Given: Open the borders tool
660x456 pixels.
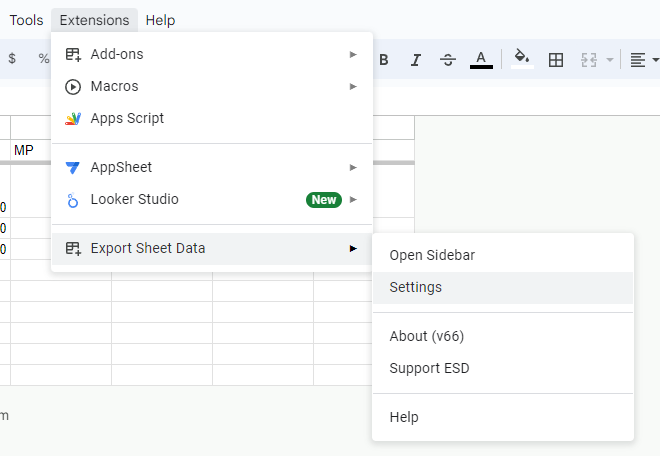Looking at the screenshot, I should [x=556, y=60].
